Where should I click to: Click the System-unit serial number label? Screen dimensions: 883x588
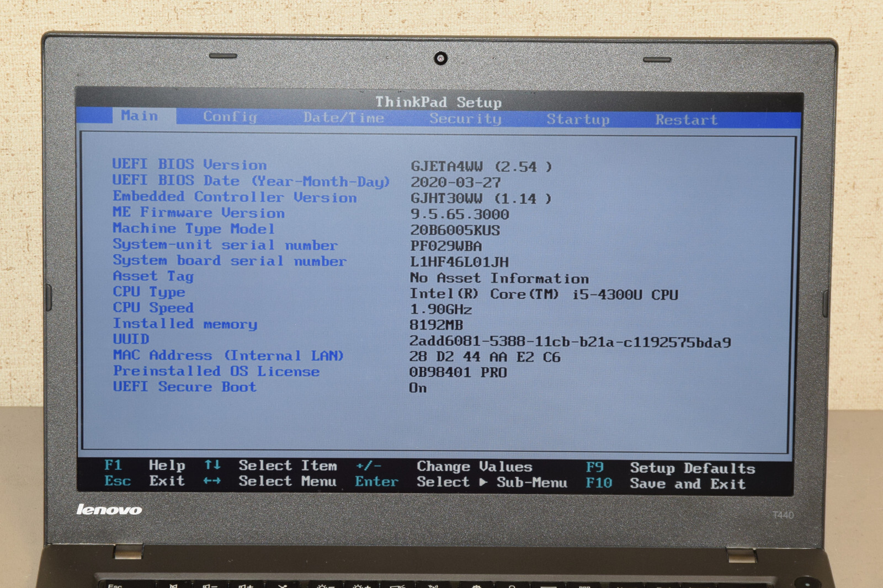click(225, 244)
